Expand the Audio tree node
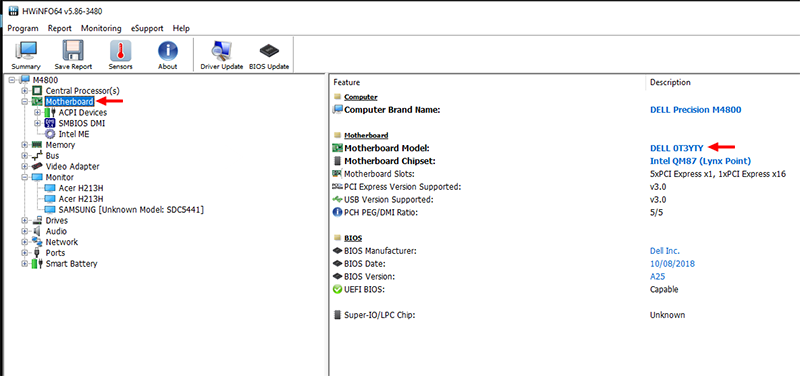The image size is (800, 376). [x=24, y=231]
